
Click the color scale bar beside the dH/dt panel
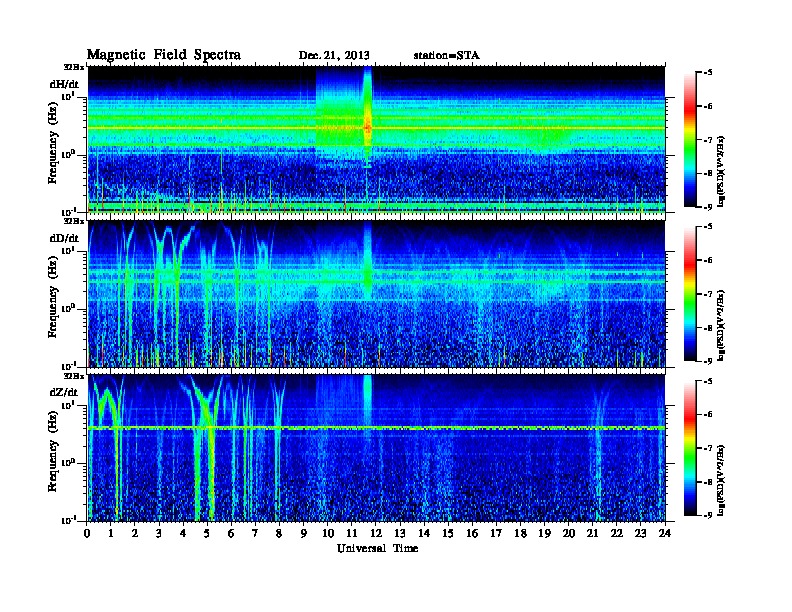pyautogui.click(x=690, y=139)
